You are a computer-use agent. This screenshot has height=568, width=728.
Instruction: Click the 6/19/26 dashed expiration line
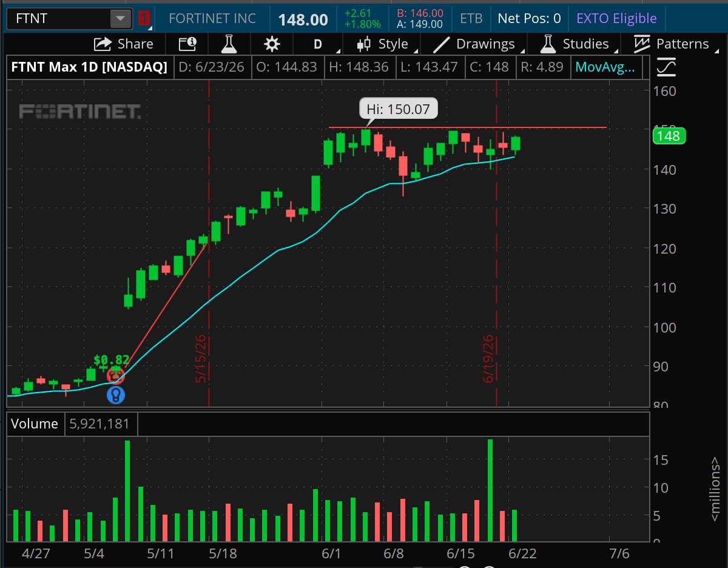point(497,243)
